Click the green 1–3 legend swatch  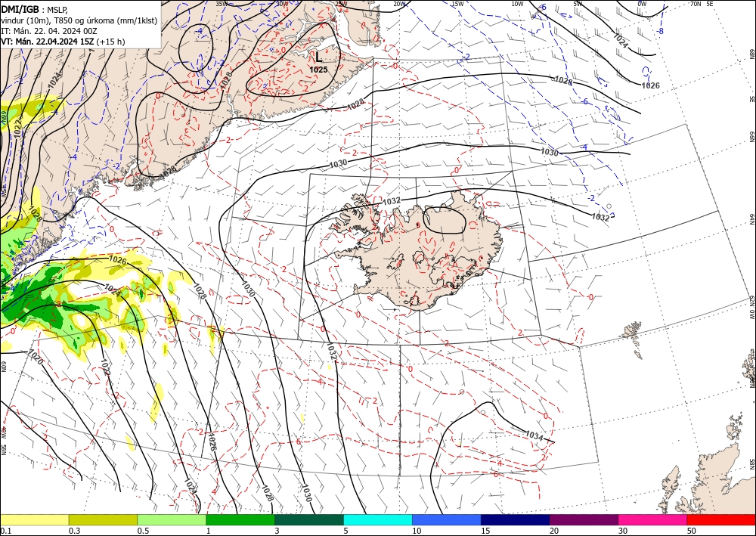pos(240,519)
